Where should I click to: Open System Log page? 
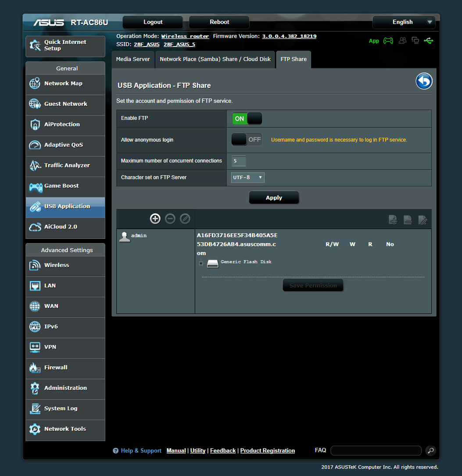click(x=65, y=409)
